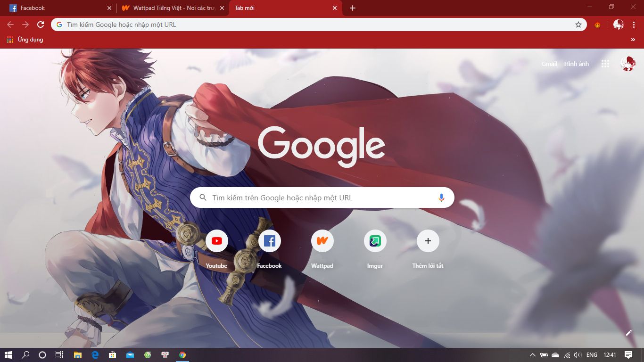Open the Chrome profile avatar in toolbar
Image resolution: width=644 pixels, height=362 pixels.
(618, 25)
